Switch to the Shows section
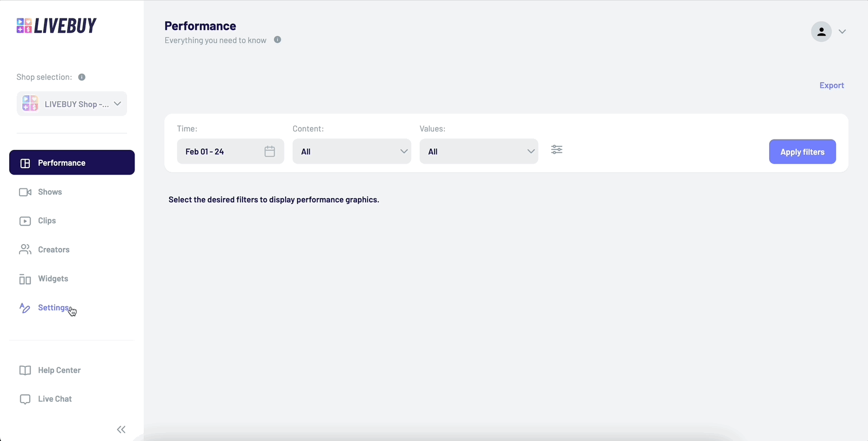Viewport: 868px width, 441px height. coord(50,192)
